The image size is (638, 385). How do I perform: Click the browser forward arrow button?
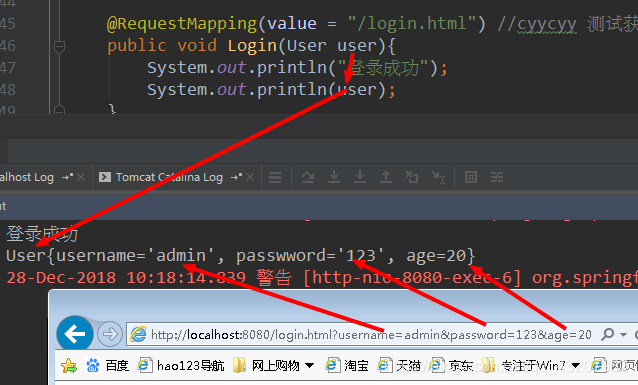click(110, 334)
